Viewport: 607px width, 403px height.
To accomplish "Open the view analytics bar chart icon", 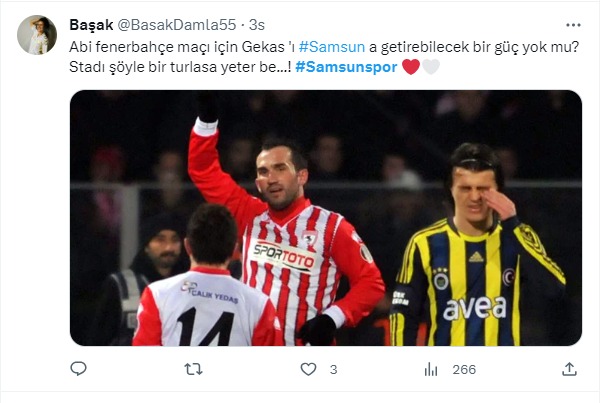I will tap(431, 369).
